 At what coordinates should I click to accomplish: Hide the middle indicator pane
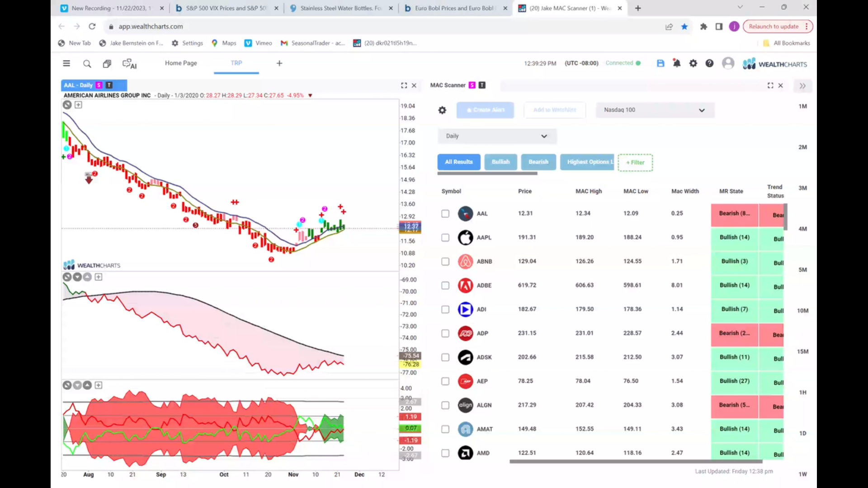point(67,277)
